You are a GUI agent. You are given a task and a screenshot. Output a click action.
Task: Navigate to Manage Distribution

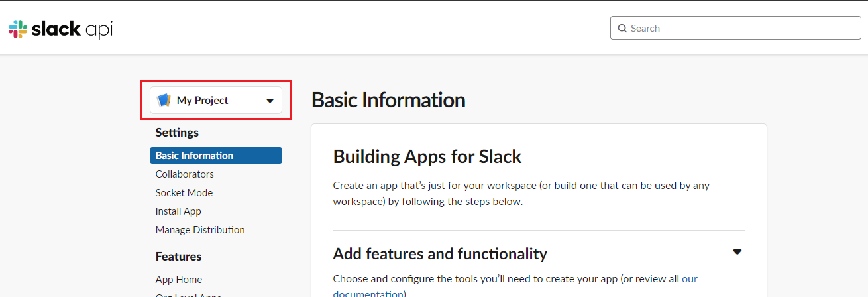click(200, 230)
